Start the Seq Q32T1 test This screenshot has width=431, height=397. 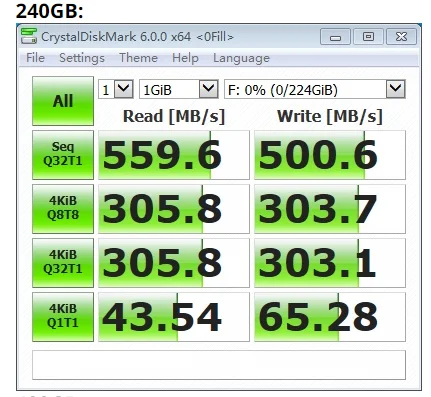pyautogui.click(x=63, y=155)
